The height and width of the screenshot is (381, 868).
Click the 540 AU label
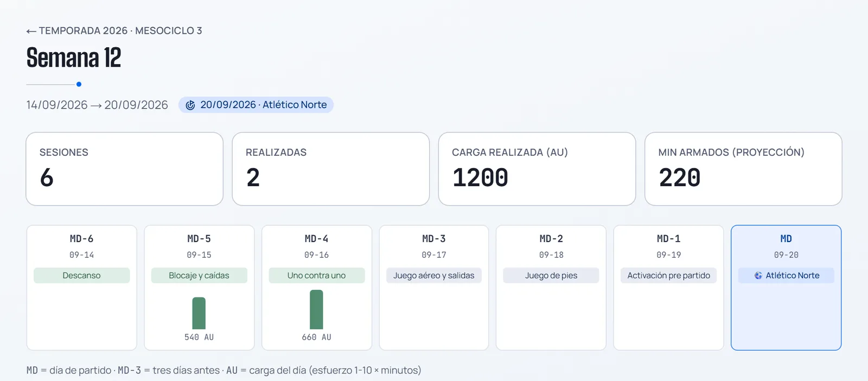199,337
